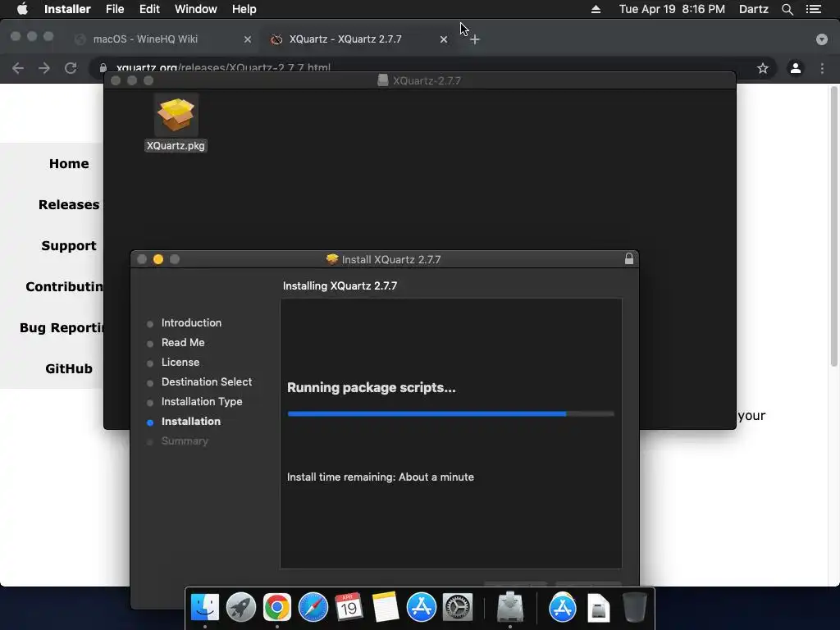Click the Installer app icon in Dock
The width and height of the screenshot is (840, 630).
pyautogui.click(x=510, y=608)
